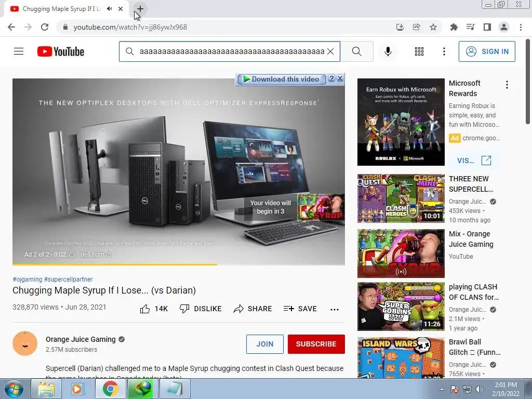Image resolution: width=532 pixels, height=399 pixels.
Task: Switch to Chrome in the taskbar
Action: click(110, 389)
